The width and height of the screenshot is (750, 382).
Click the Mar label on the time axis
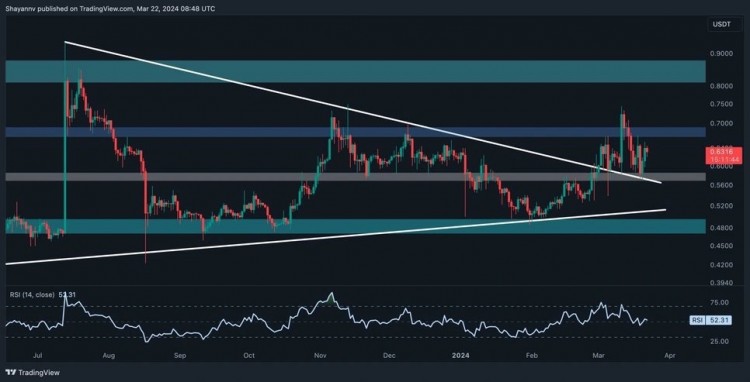tap(598, 356)
